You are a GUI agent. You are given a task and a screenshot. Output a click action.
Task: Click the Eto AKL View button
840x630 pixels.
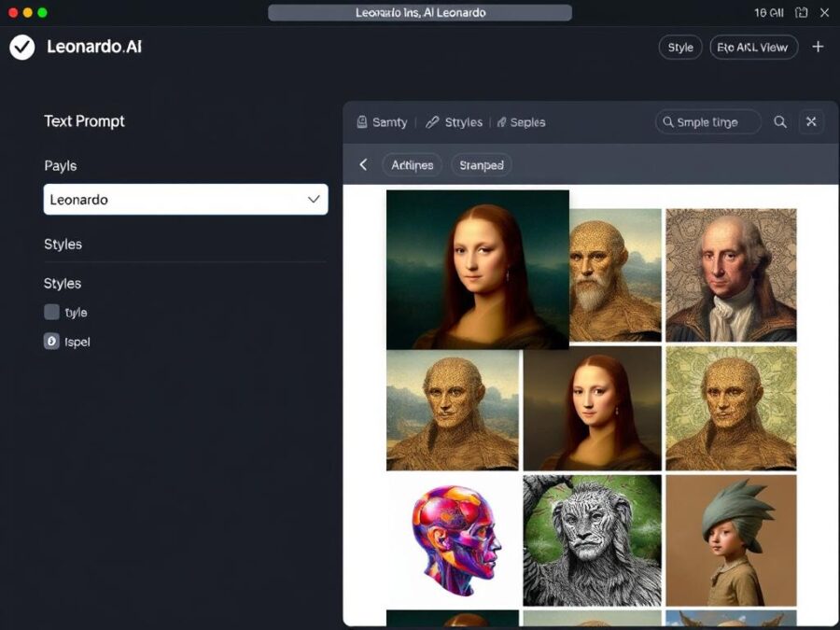752,46
